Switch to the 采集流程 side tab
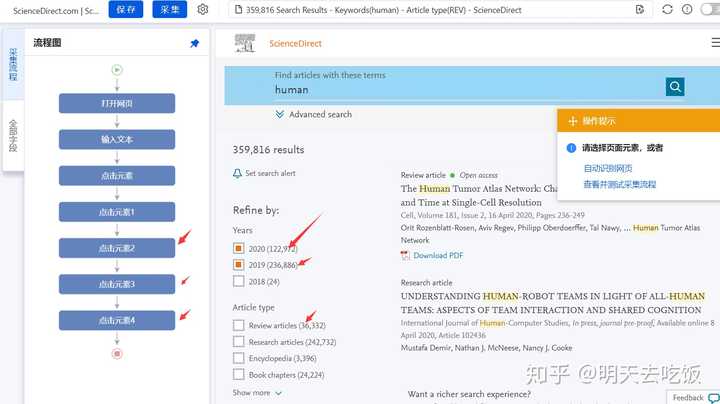Image resolution: width=720 pixels, height=404 pixels. click(x=13, y=64)
